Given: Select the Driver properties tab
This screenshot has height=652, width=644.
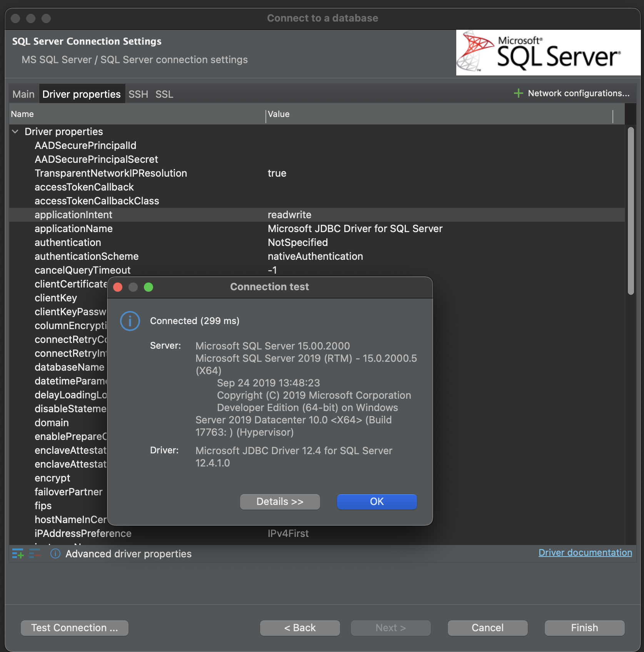Looking at the screenshot, I should tap(82, 94).
